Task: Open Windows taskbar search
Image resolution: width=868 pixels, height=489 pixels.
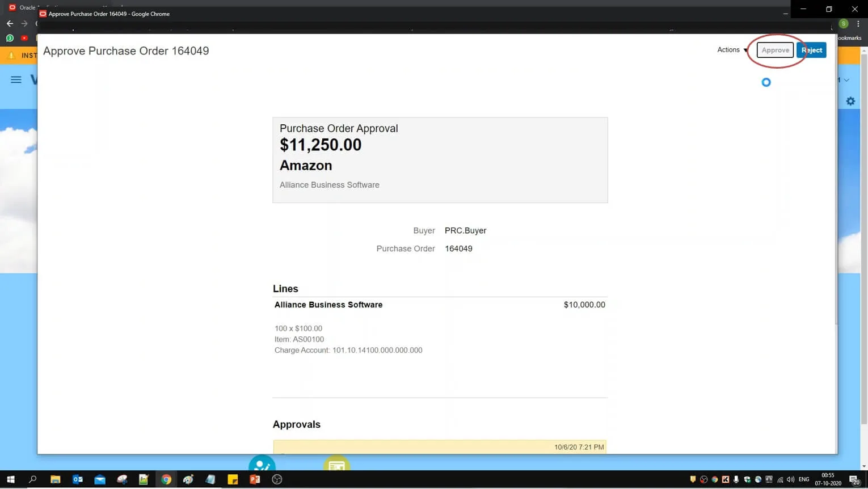Action: point(32,479)
